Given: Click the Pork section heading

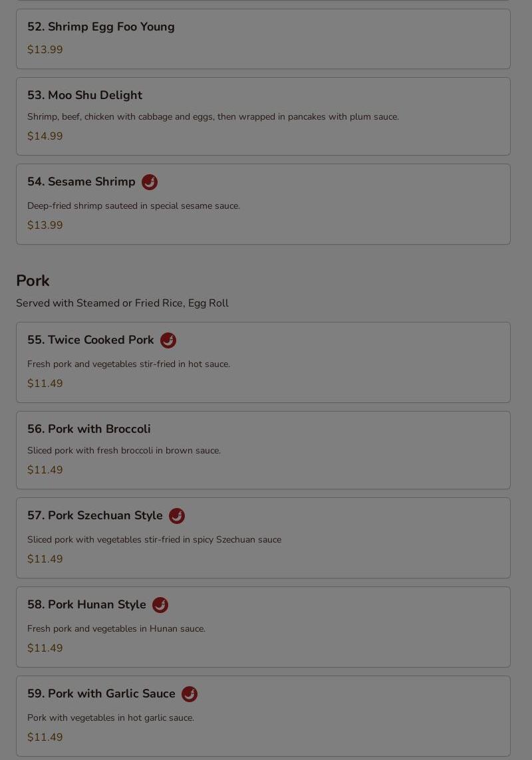Looking at the screenshot, I should coord(33,281).
